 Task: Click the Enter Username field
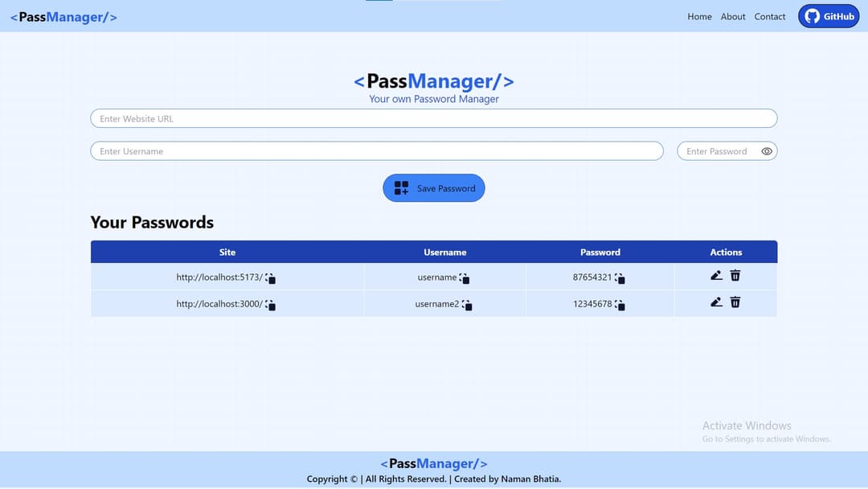click(376, 150)
